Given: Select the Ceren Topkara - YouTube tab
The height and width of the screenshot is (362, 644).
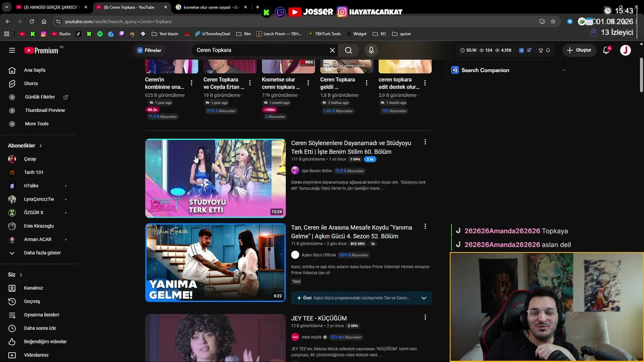Looking at the screenshot, I should [x=131, y=7].
